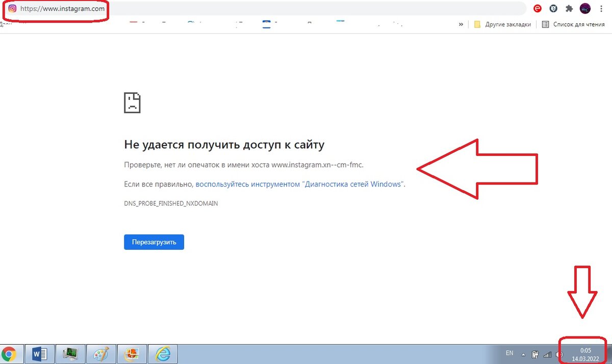This screenshot has height=364, width=612.
Task: Open the Extensions puzzle-piece menu
Action: coord(569,9)
